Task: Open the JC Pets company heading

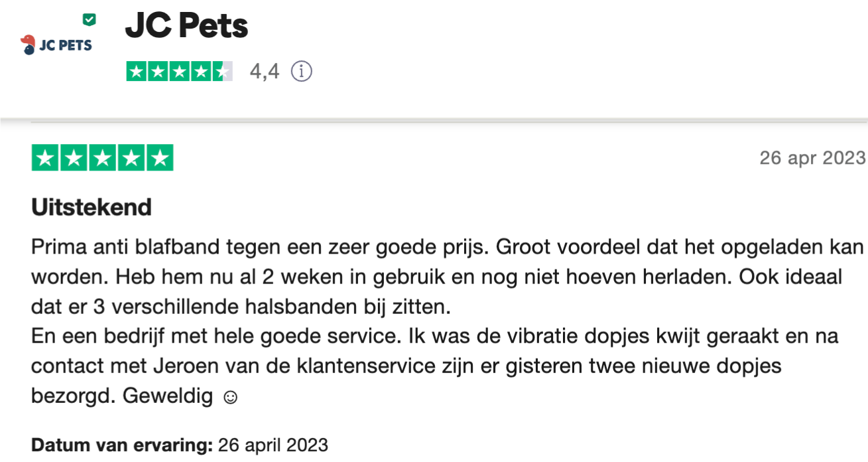Action: click(186, 27)
